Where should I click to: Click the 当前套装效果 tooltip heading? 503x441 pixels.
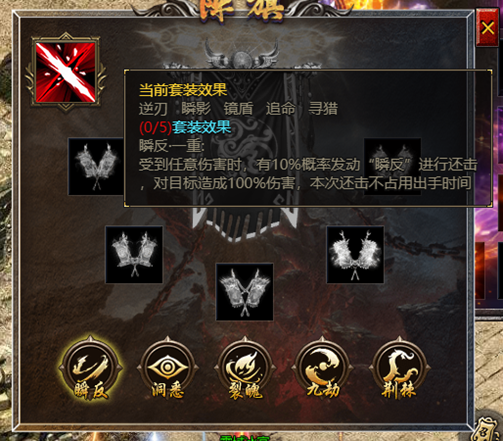[183, 90]
